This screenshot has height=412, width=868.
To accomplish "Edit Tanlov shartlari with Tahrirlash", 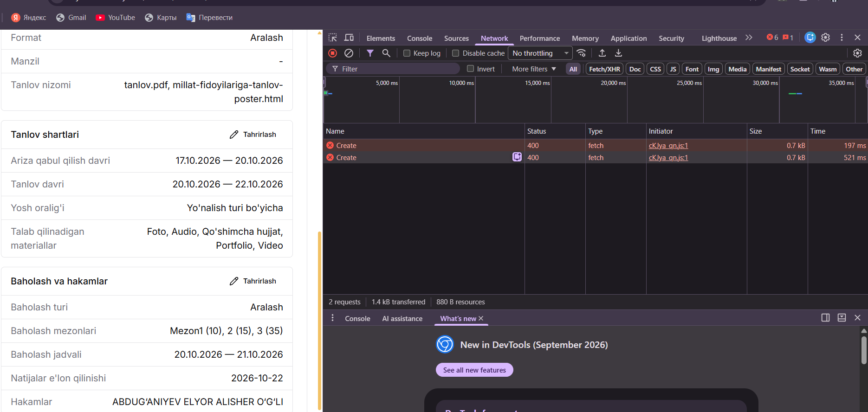I will (x=253, y=135).
